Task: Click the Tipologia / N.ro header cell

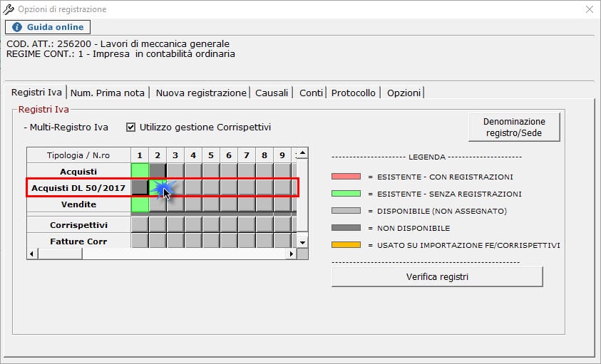Action: click(78, 155)
